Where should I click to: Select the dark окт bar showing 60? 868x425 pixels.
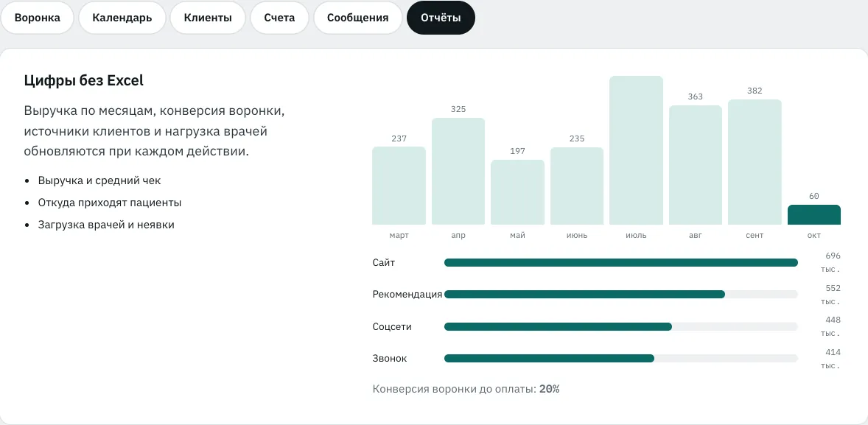pos(813,215)
